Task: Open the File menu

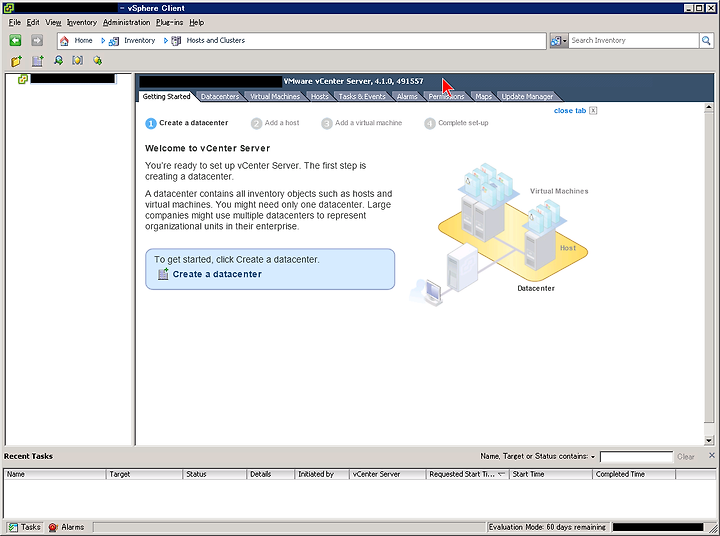Action: click(15, 22)
